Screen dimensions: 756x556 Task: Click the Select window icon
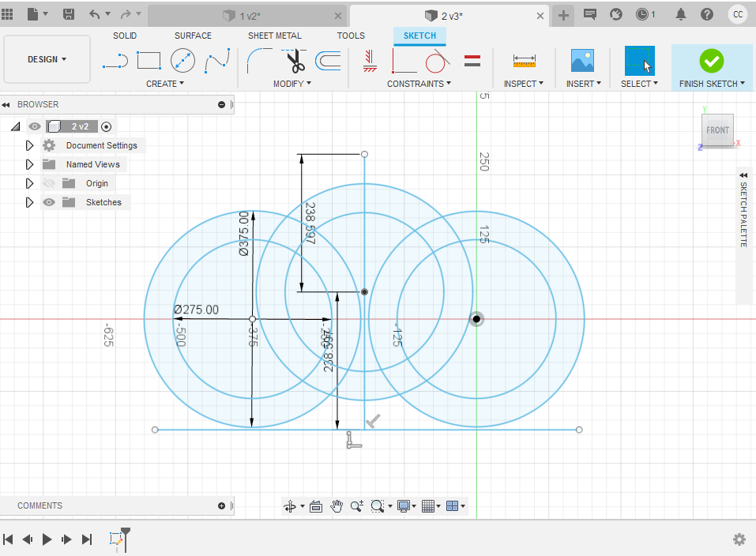pyautogui.click(x=639, y=61)
